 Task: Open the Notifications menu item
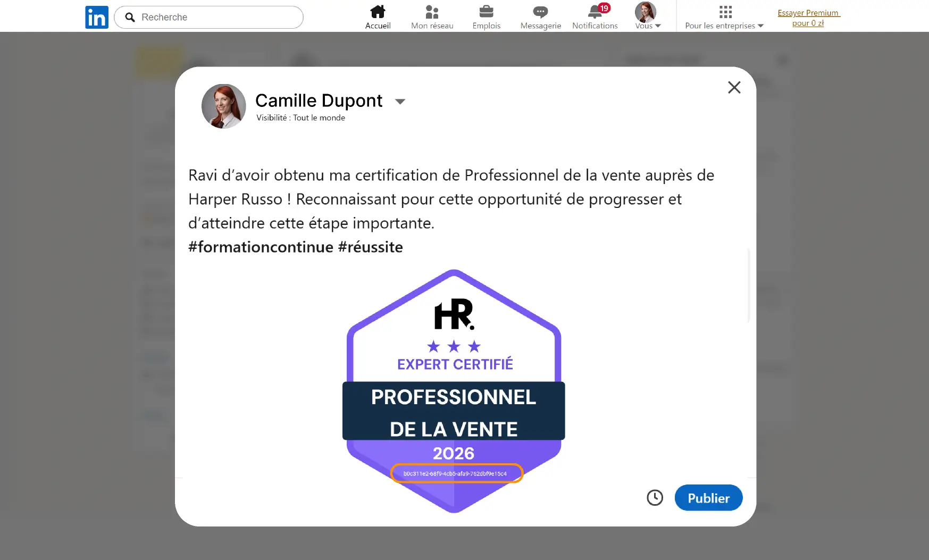click(595, 25)
